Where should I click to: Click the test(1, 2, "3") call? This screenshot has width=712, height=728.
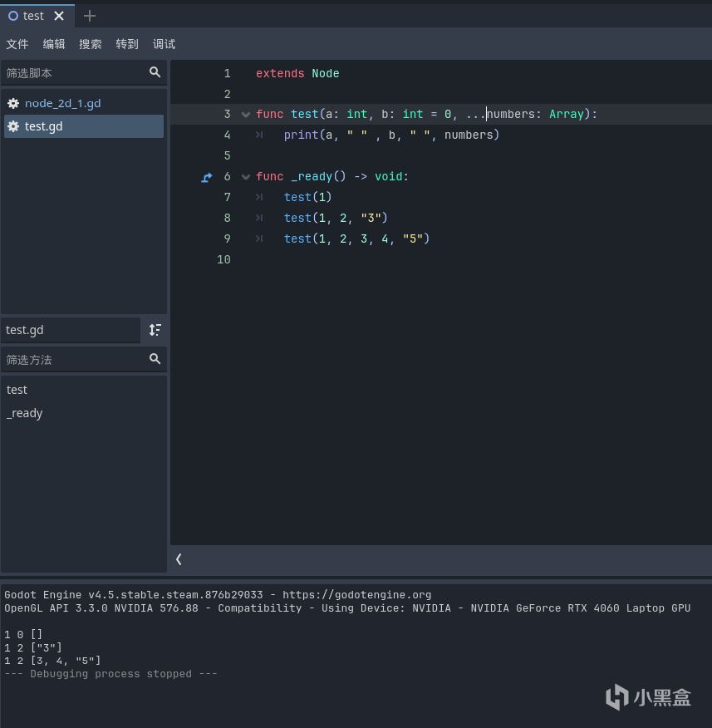click(336, 218)
